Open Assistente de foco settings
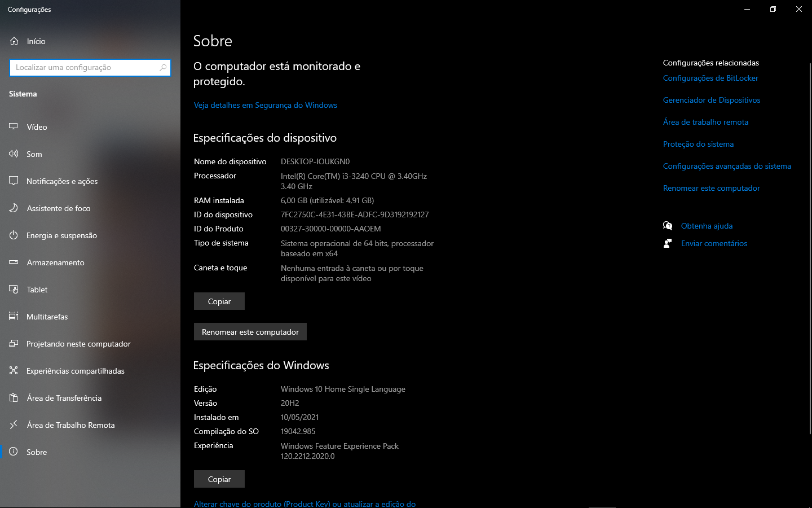 tap(90, 208)
